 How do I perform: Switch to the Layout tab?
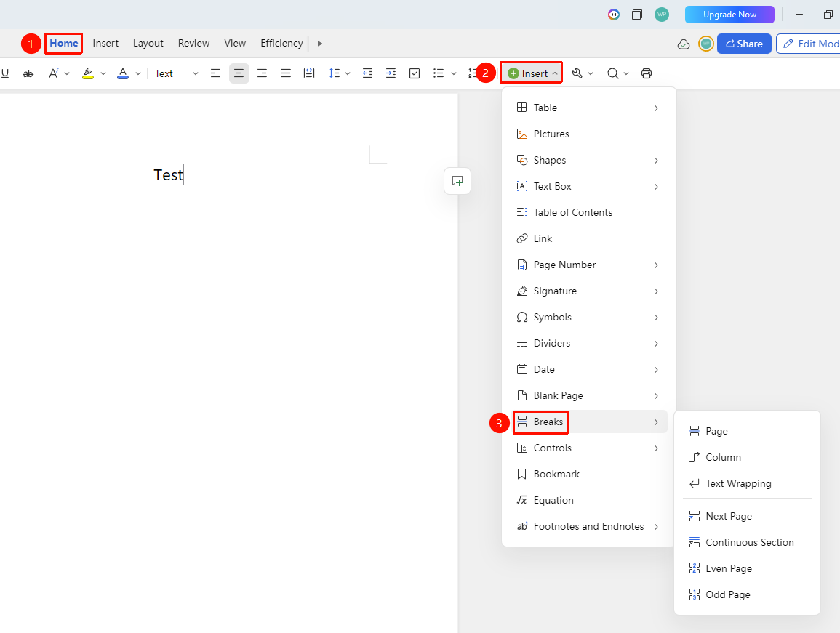click(x=148, y=44)
